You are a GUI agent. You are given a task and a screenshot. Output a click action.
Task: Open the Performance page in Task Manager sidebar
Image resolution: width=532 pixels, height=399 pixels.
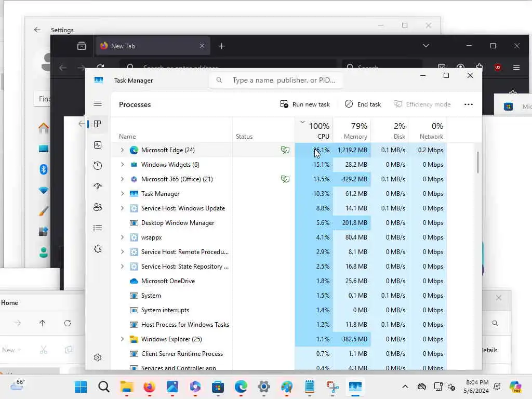pos(98,145)
